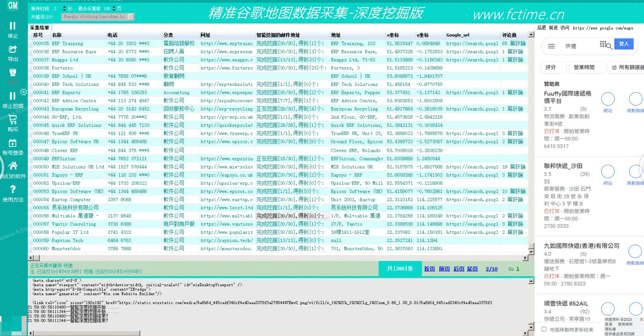Click the clear-data trash icon in sidebar

tap(12, 73)
